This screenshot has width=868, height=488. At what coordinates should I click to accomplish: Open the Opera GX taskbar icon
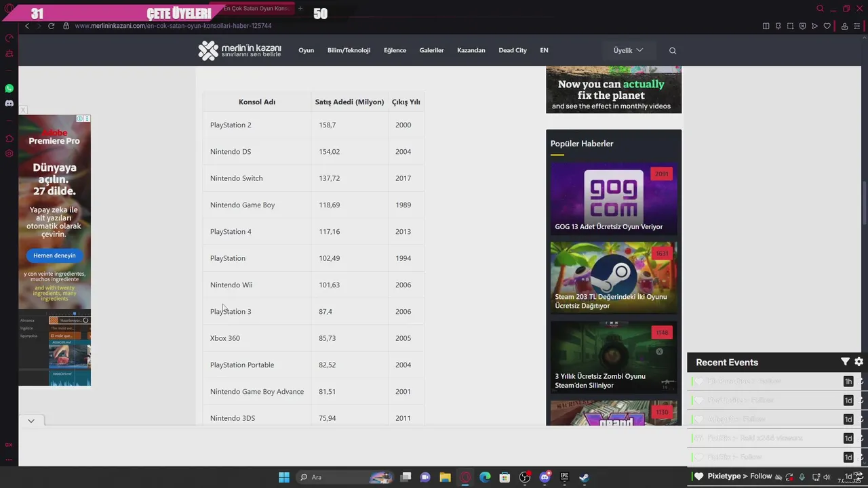pyautogui.click(x=465, y=477)
